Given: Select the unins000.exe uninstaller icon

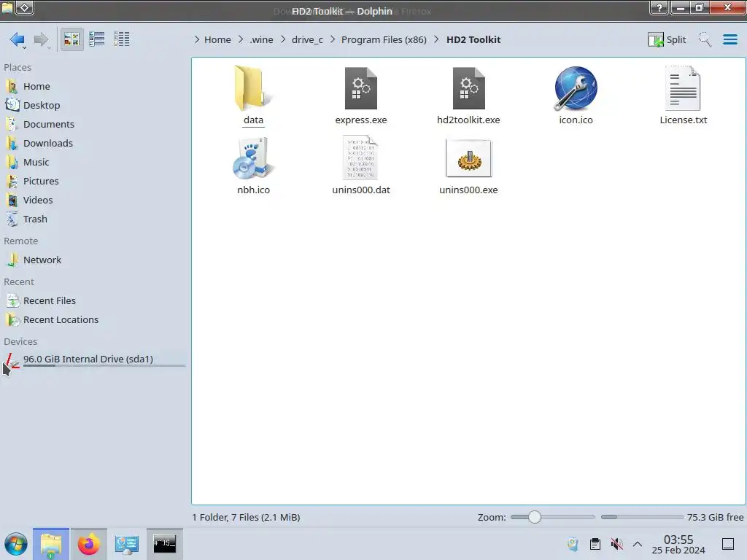Looking at the screenshot, I should (468, 158).
